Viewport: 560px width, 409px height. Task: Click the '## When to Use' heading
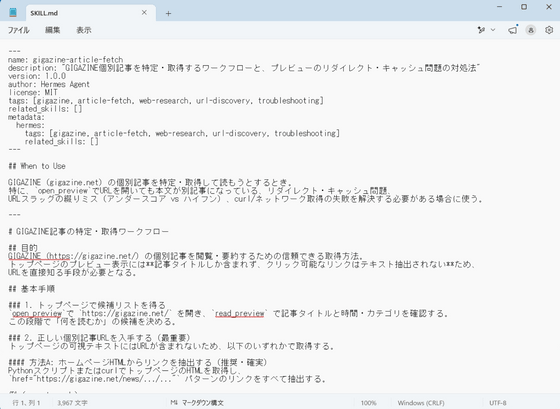coord(37,166)
